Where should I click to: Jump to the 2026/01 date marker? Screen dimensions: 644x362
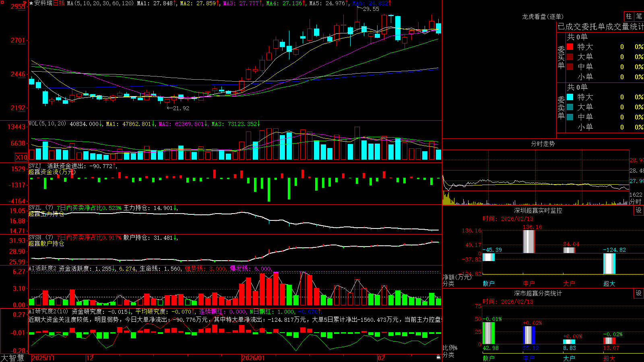click(x=253, y=358)
